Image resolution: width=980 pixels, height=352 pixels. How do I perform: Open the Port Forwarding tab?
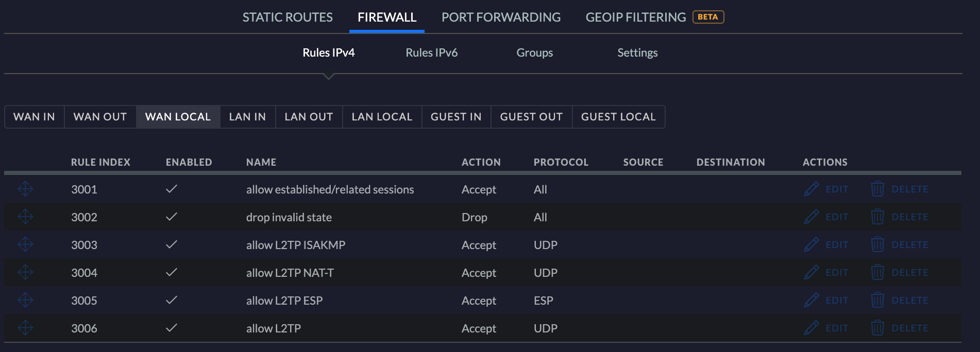pos(501,17)
